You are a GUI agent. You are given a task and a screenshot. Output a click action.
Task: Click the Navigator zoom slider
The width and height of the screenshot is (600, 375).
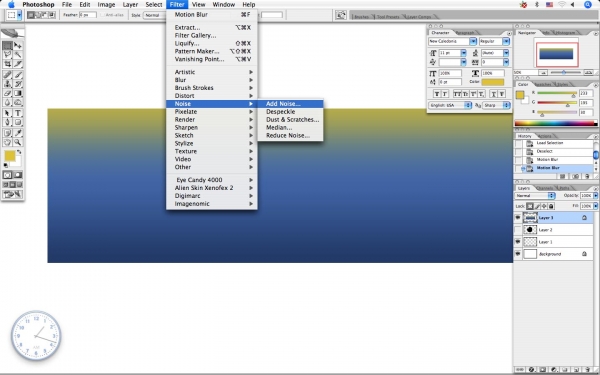(x=564, y=72)
